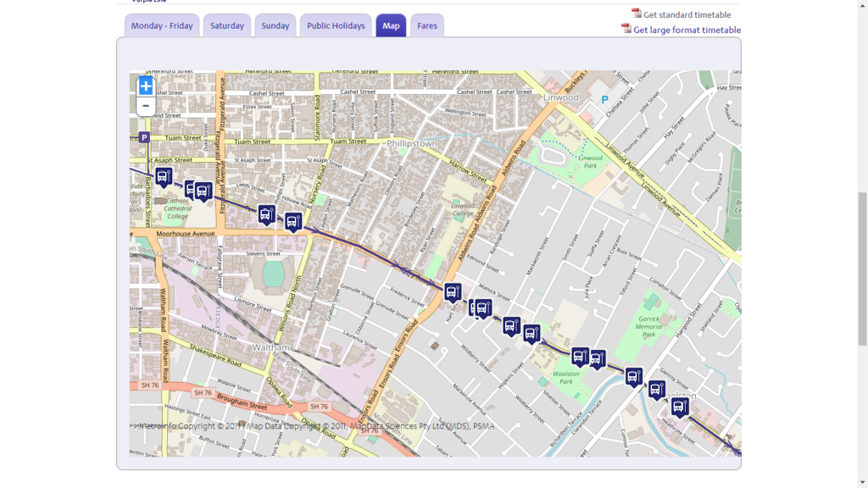
Task: Select bus stop marker left of Woolston Park
Action: 531,334
